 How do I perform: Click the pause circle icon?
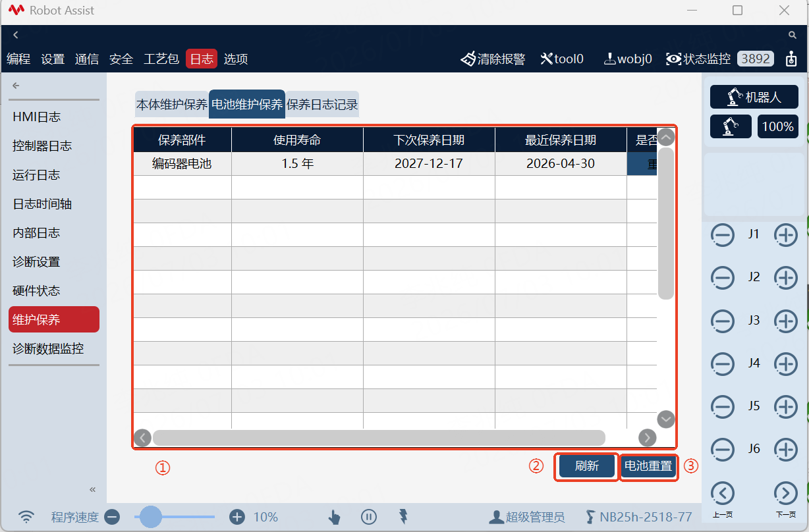tap(369, 517)
